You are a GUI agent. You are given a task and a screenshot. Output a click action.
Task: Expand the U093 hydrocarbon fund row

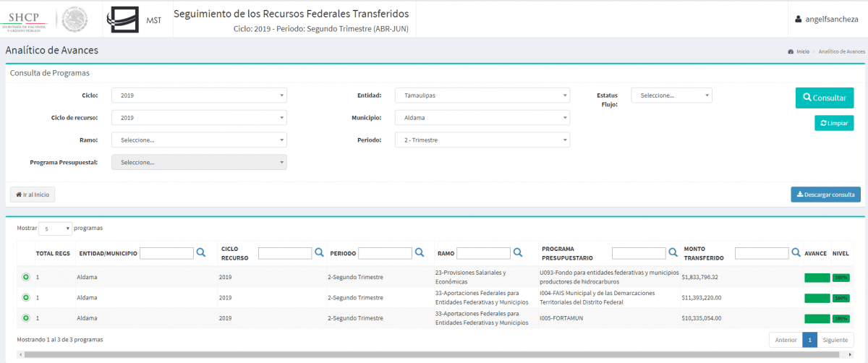tap(25, 277)
